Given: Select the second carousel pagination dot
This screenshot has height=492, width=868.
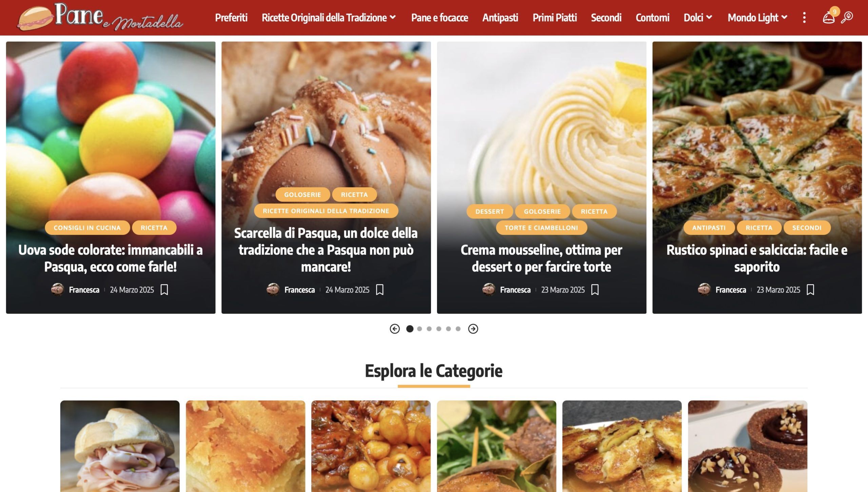Looking at the screenshot, I should [x=419, y=329].
